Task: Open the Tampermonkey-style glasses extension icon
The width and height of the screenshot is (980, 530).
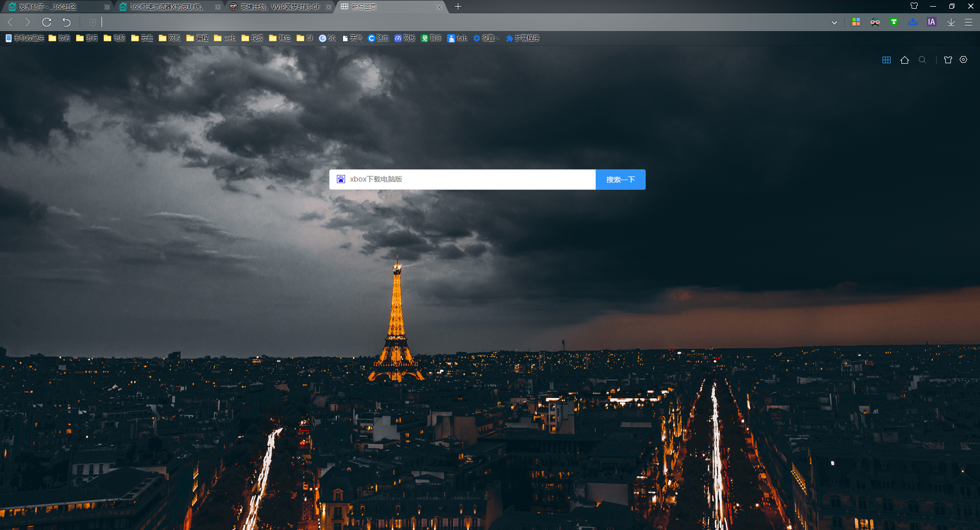Action: 875,22
